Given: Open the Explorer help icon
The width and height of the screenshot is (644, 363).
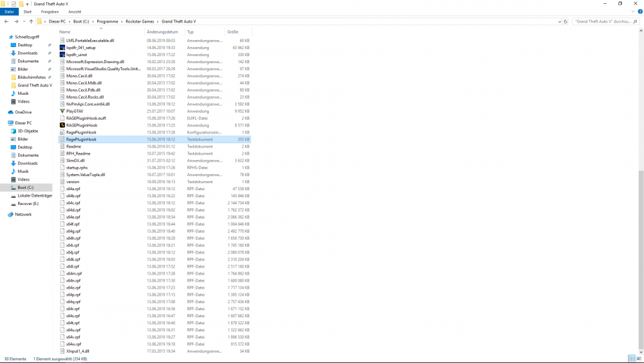Looking at the screenshot, I should [x=640, y=12].
